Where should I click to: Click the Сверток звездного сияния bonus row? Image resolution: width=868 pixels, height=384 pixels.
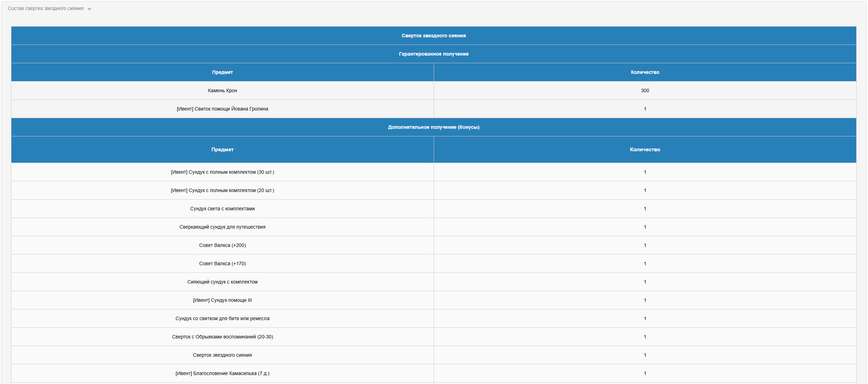coord(222,355)
